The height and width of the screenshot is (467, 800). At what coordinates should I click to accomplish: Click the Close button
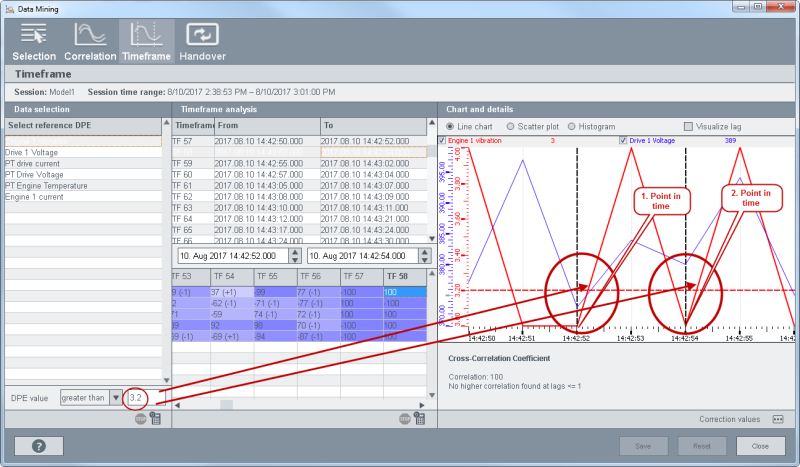coord(759,446)
